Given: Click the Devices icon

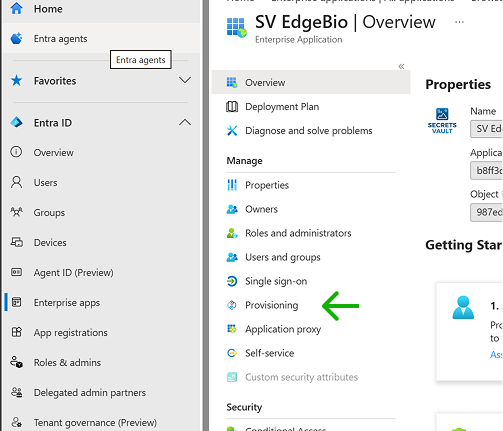Looking at the screenshot, I should [16, 242].
